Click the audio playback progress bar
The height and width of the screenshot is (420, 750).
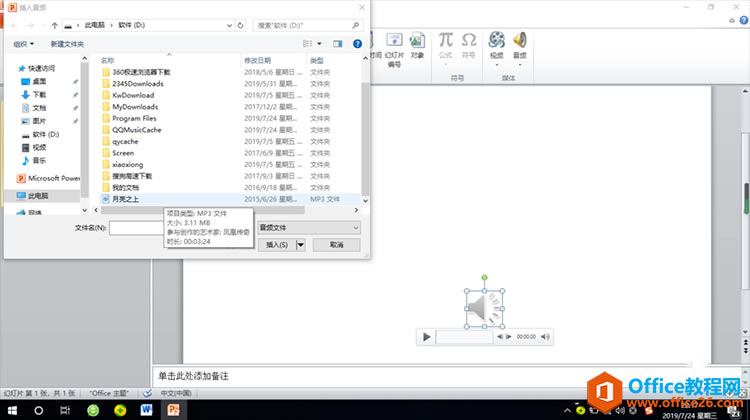(x=464, y=337)
